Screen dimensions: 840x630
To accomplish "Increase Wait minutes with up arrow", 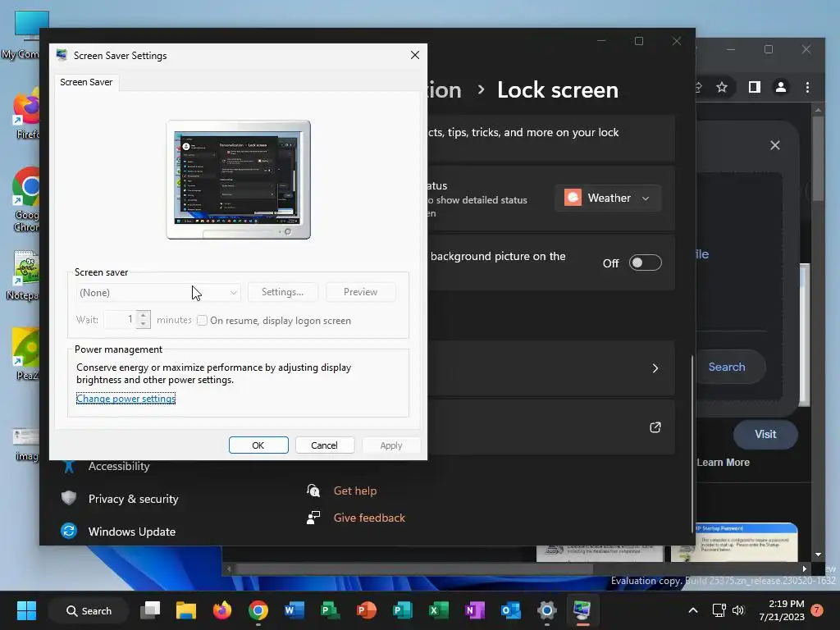I will point(143,316).
